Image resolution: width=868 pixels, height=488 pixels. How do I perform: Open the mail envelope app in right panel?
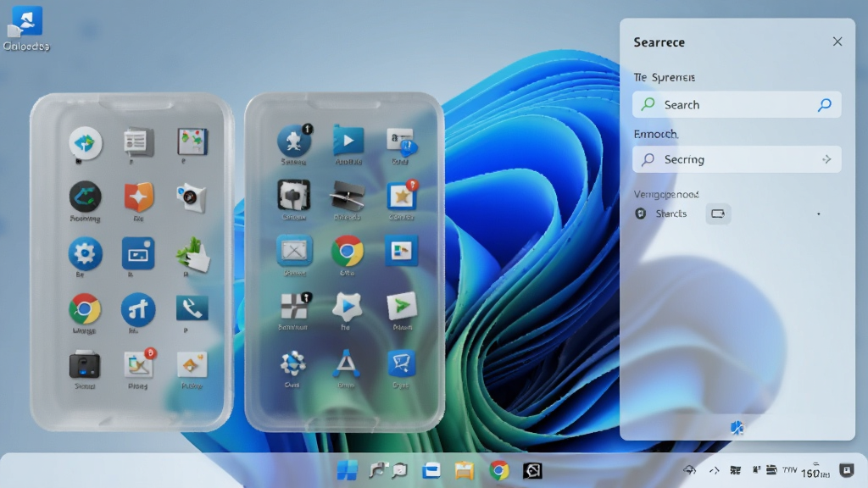(x=294, y=251)
